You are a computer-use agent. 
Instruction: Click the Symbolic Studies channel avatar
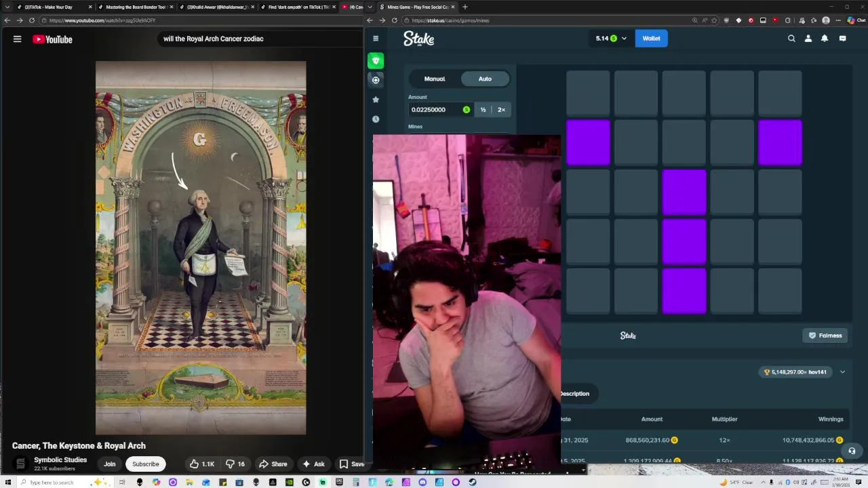click(20, 464)
